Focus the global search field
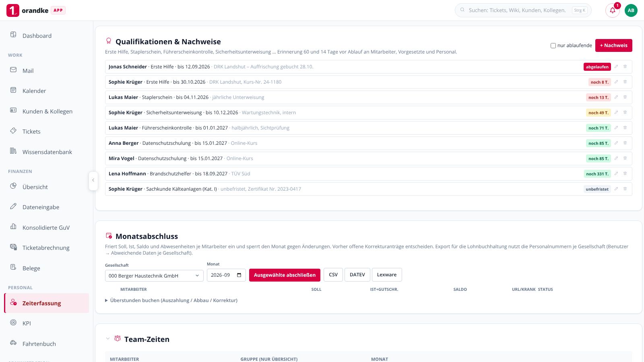 pyautogui.click(x=523, y=10)
